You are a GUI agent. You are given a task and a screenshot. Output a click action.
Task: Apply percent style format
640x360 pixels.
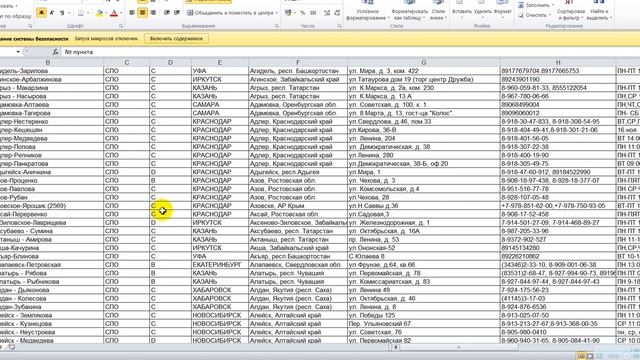click(x=302, y=13)
